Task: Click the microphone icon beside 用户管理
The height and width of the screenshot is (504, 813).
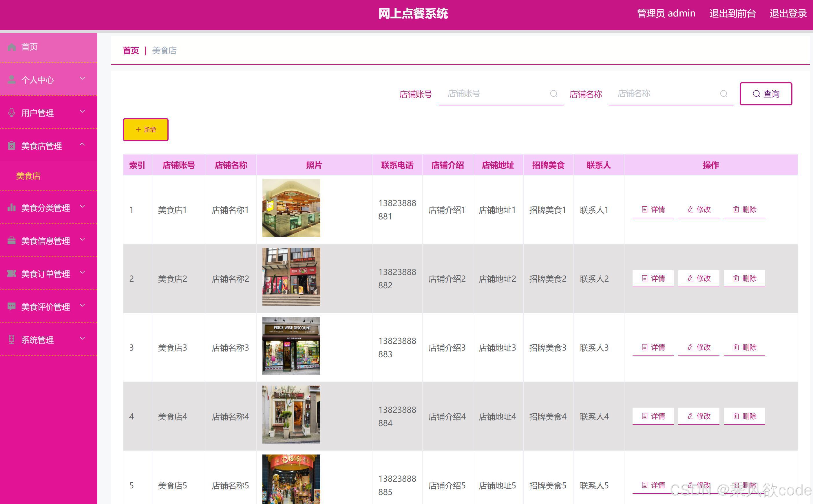Action: [12, 113]
